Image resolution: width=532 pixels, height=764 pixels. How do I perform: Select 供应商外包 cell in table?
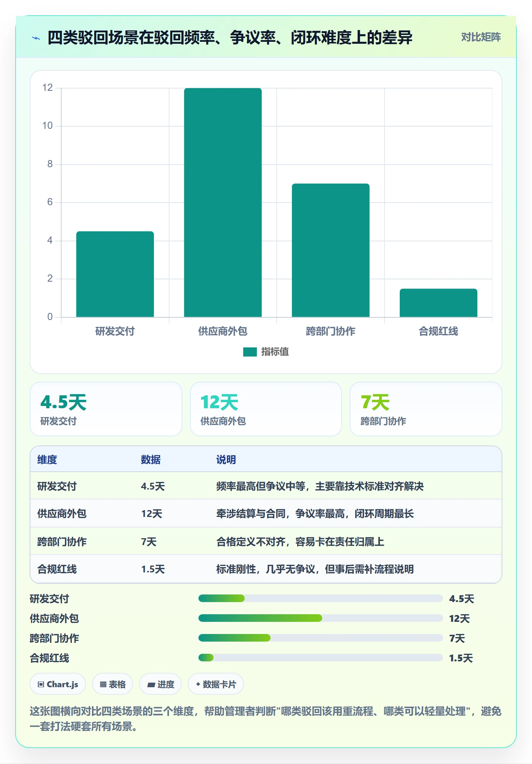62,514
